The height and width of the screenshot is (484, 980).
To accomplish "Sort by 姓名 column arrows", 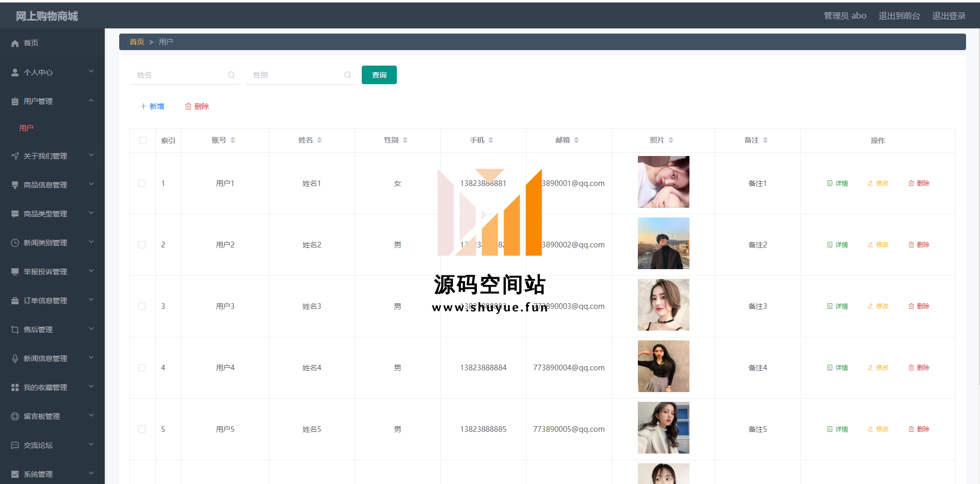I will click(x=319, y=140).
